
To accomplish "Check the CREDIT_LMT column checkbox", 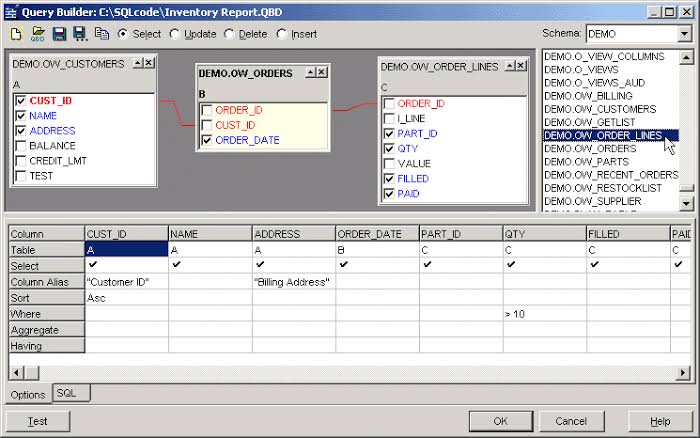I will tap(21, 161).
